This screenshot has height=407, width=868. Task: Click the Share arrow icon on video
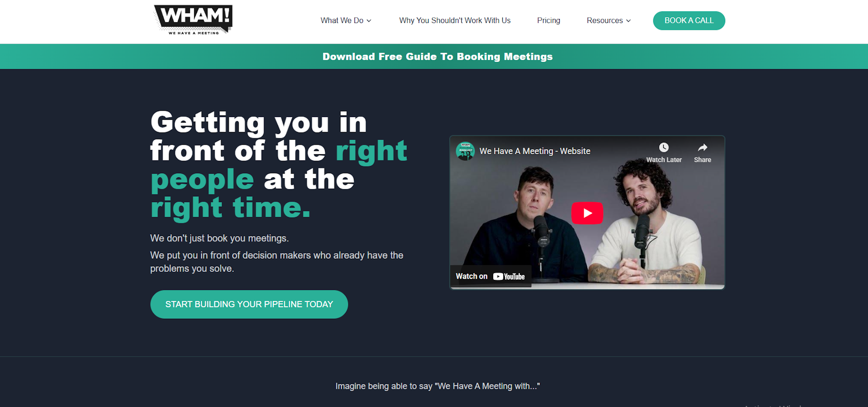tap(703, 147)
